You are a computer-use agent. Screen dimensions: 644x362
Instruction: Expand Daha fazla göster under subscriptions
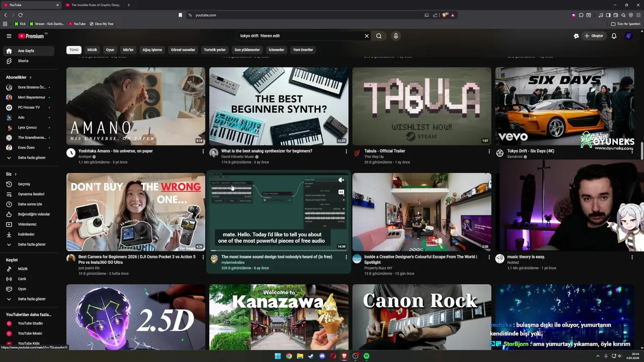click(29, 158)
